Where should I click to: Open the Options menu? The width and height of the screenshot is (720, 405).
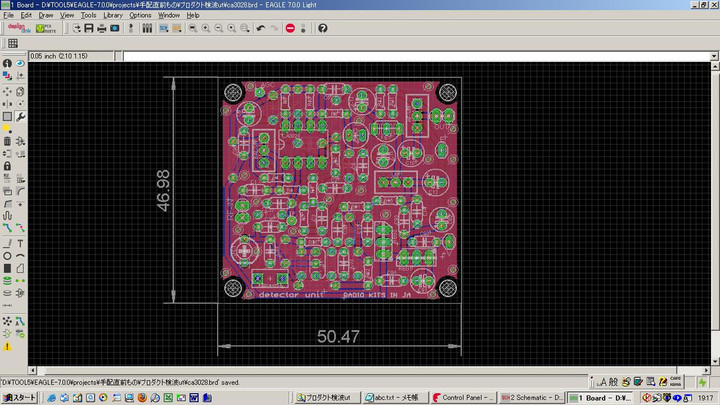140,16
